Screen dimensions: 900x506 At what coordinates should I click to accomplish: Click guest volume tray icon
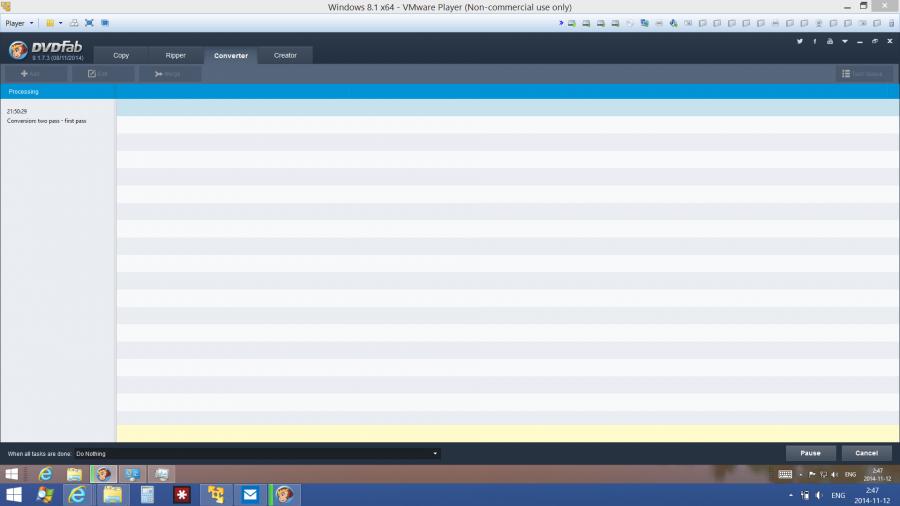[x=835, y=474]
